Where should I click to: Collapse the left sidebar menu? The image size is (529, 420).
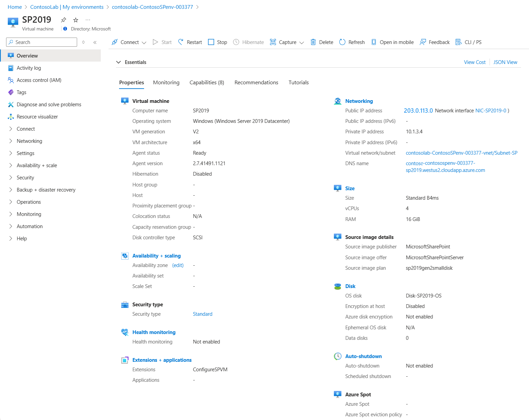(95, 42)
